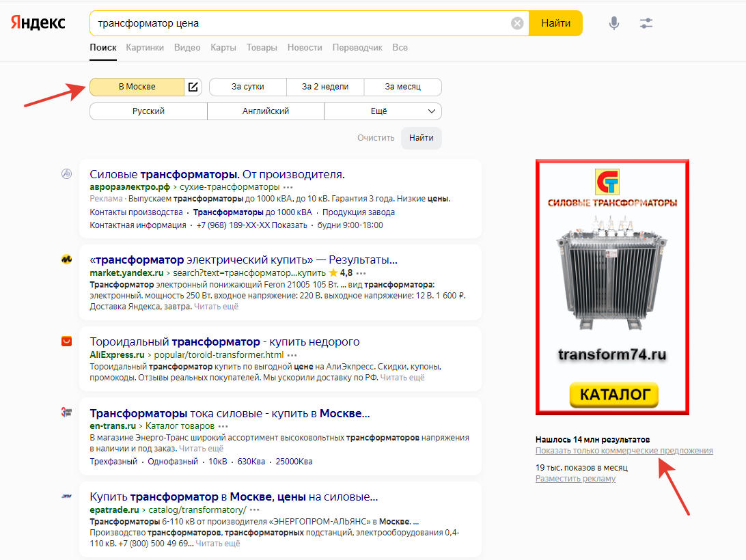Open three-dot menu for epatrade.ru result
This screenshot has width=746, height=560.
tap(255, 510)
